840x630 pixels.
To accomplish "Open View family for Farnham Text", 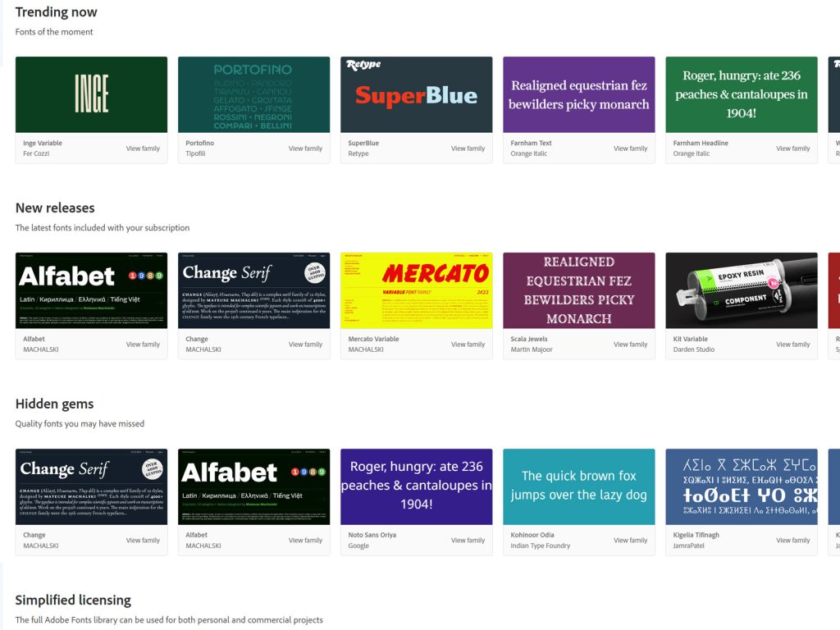I will 629,148.
